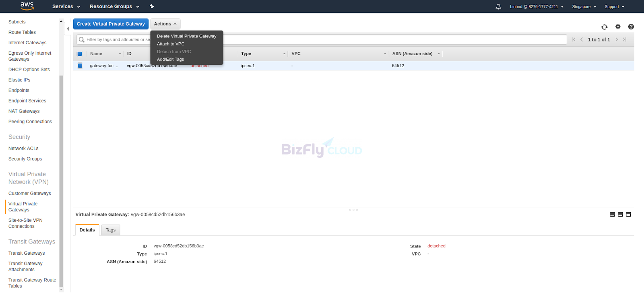Collapse the left navigation pane arrow
The height and width of the screenshot is (295, 644).
tap(68, 29)
